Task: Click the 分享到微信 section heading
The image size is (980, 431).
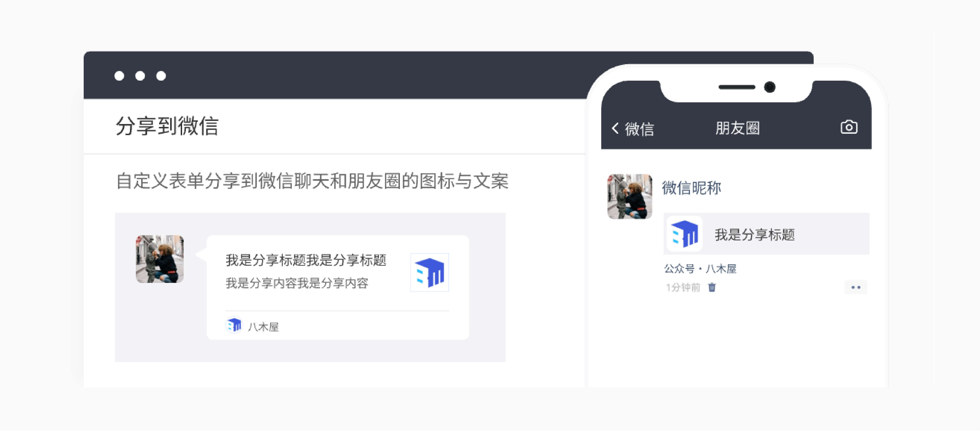Action: click(167, 126)
